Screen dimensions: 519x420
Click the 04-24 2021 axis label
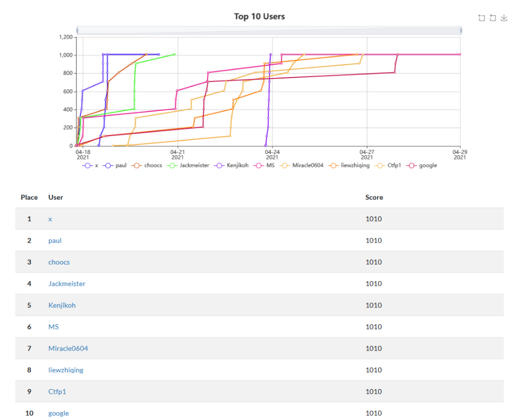tap(272, 155)
